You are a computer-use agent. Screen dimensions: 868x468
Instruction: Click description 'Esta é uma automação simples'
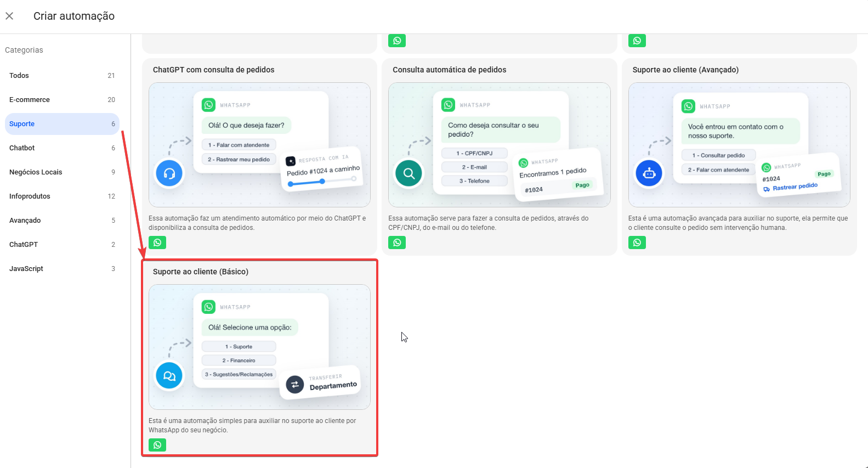(252, 425)
